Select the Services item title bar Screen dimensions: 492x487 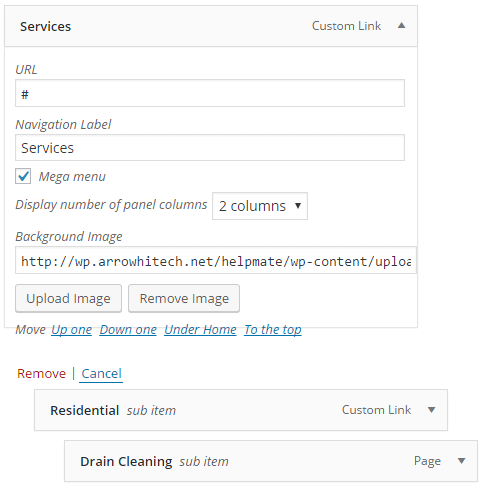pos(211,26)
